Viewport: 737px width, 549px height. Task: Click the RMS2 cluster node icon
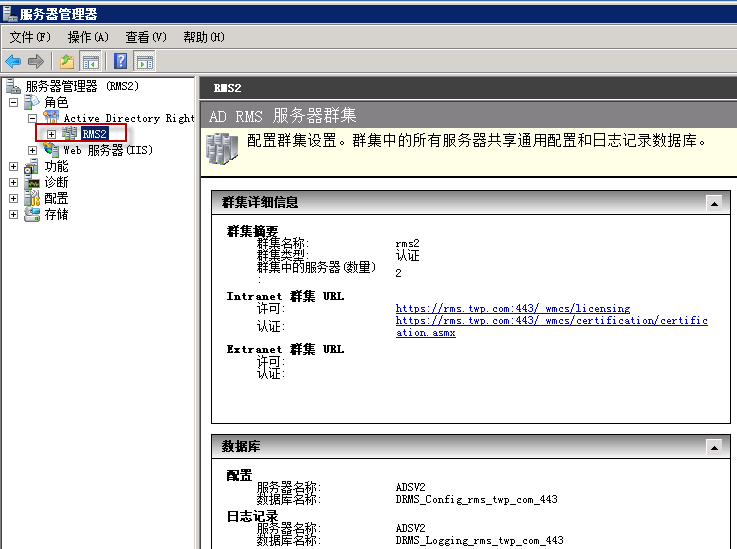pos(70,133)
